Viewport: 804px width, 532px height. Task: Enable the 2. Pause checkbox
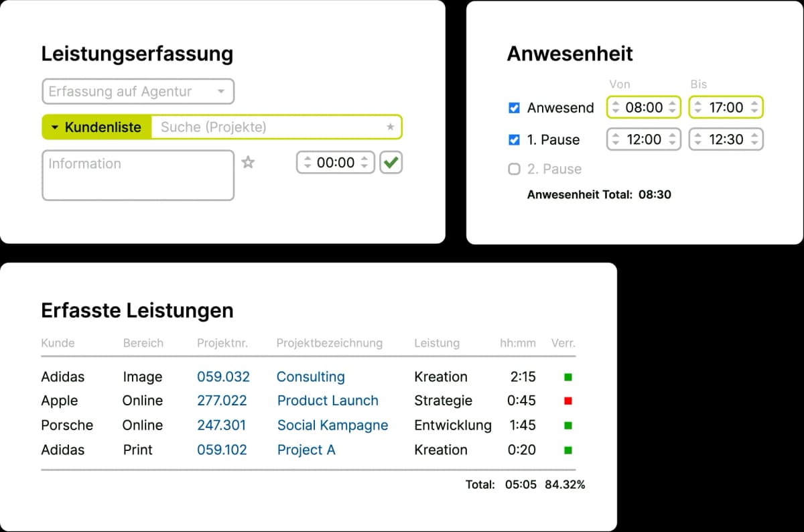(x=515, y=169)
